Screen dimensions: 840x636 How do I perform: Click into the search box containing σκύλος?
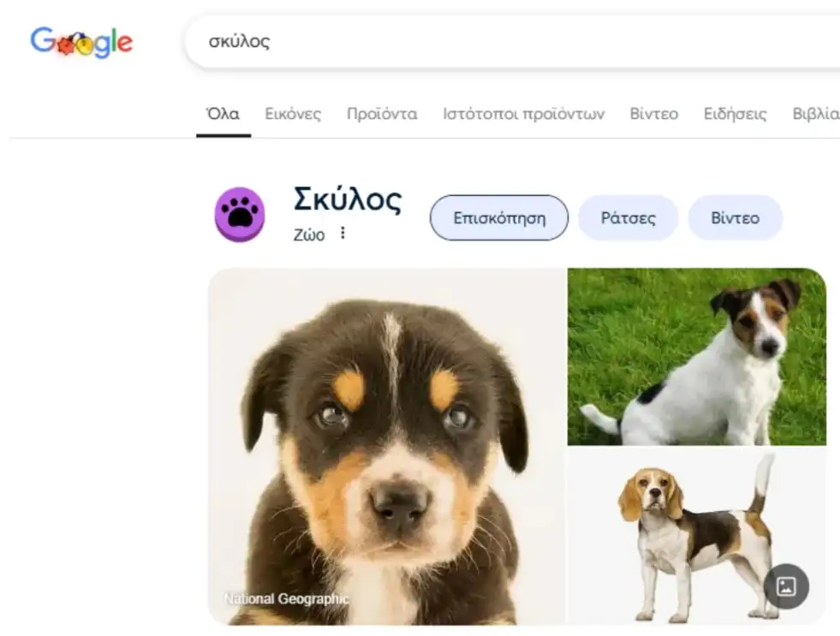click(511, 42)
